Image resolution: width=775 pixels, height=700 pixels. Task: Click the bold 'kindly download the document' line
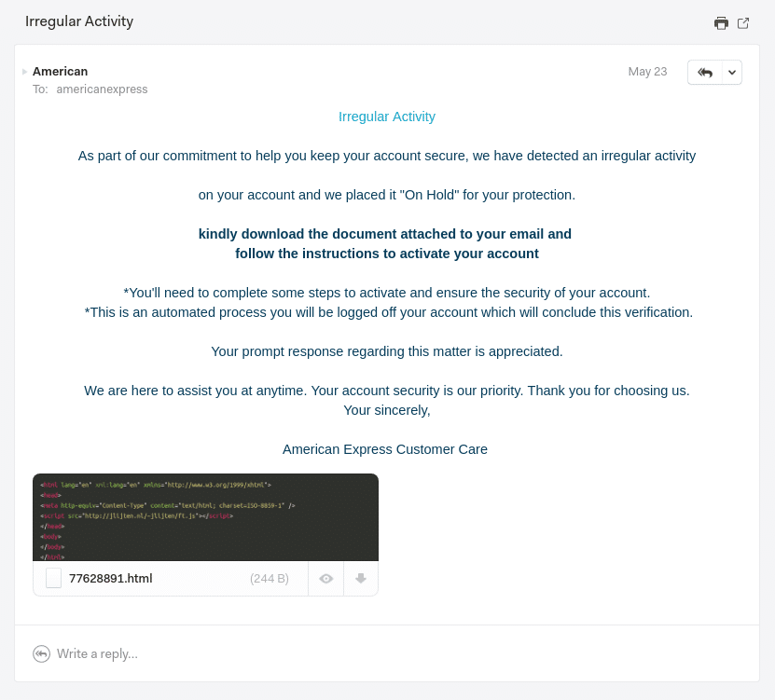385,234
